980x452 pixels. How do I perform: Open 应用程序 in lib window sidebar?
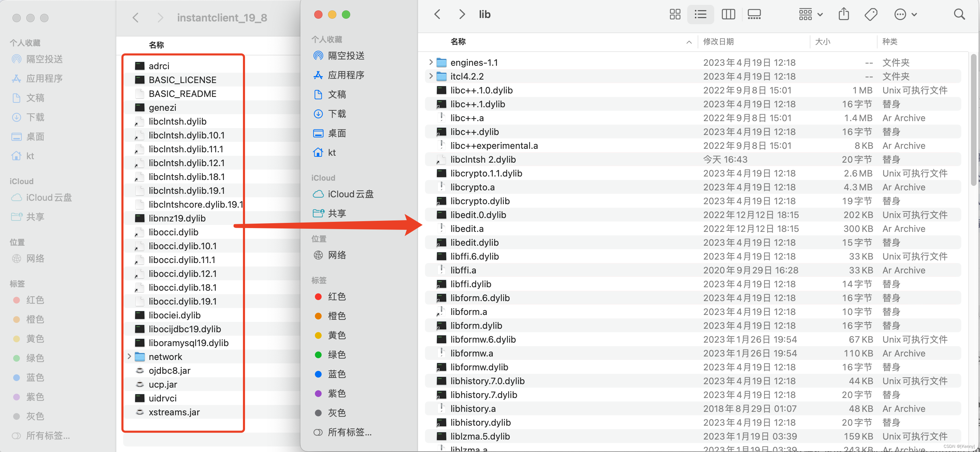[339, 75]
